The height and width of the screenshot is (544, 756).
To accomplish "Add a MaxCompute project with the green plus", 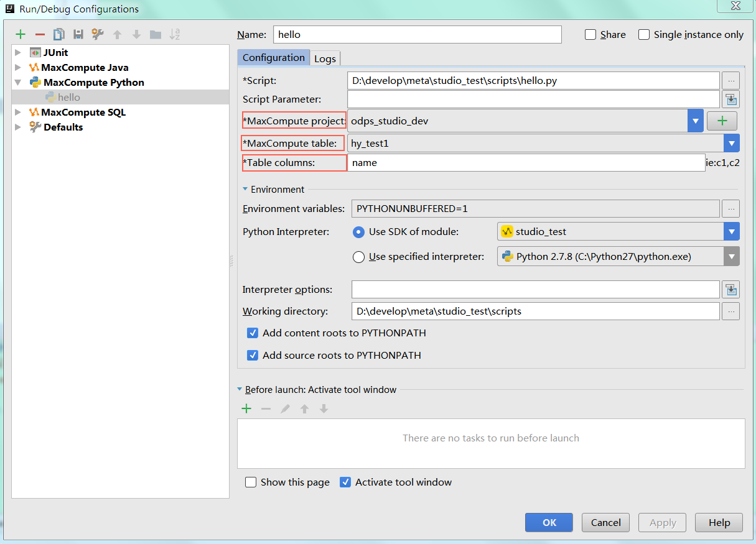I will coord(722,121).
